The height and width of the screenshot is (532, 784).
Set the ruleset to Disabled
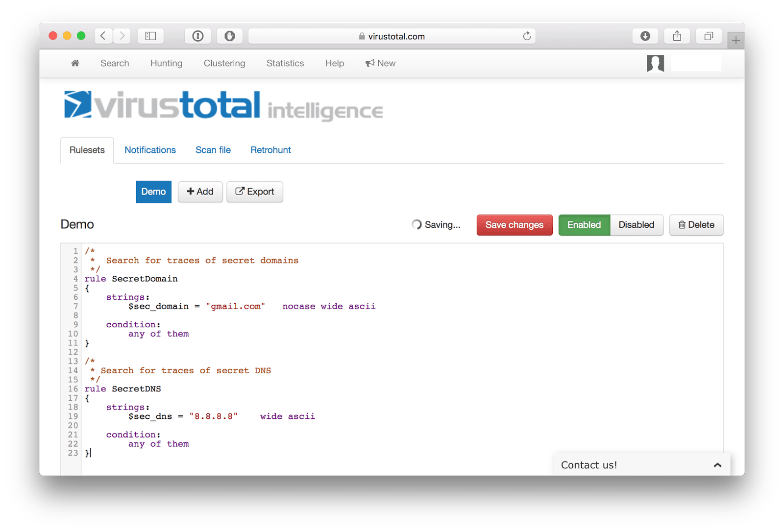coord(637,225)
